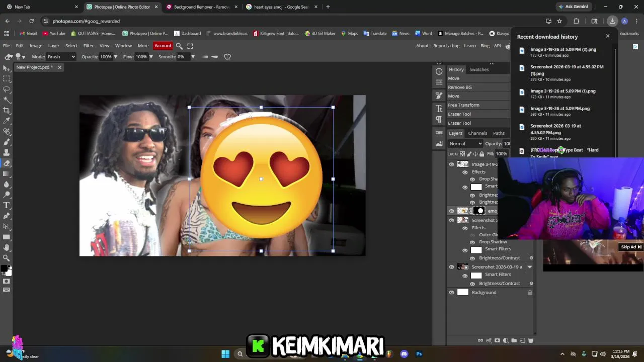Open the Smooth slider dropdown arrow

coord(193,57)
